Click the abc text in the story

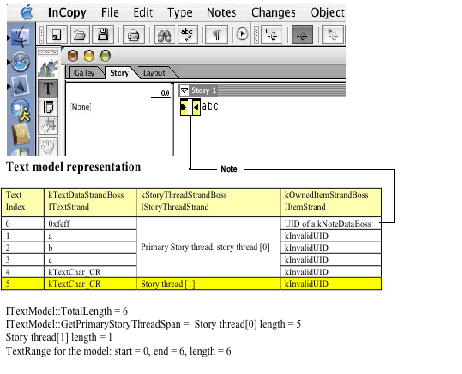210,106
